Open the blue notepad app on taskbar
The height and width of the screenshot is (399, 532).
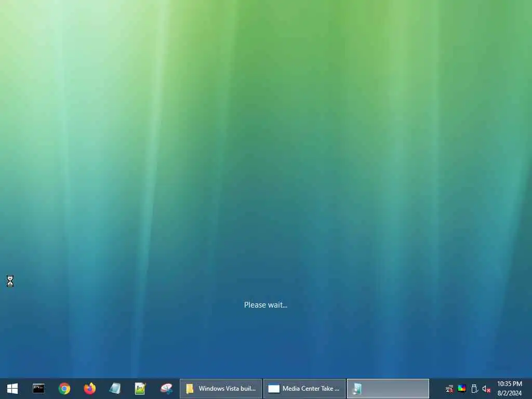pos(115,389)
